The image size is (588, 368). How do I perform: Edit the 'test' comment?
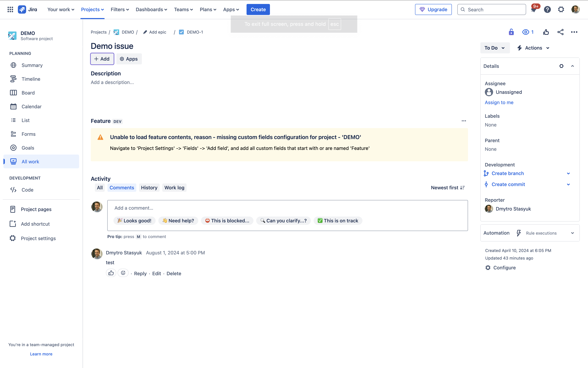coord(156,274)
